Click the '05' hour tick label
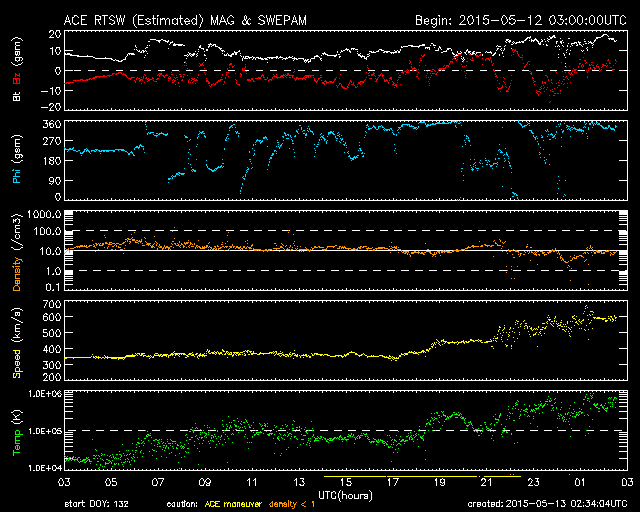Viewport: 640px width, 512px height. point(111,482)
